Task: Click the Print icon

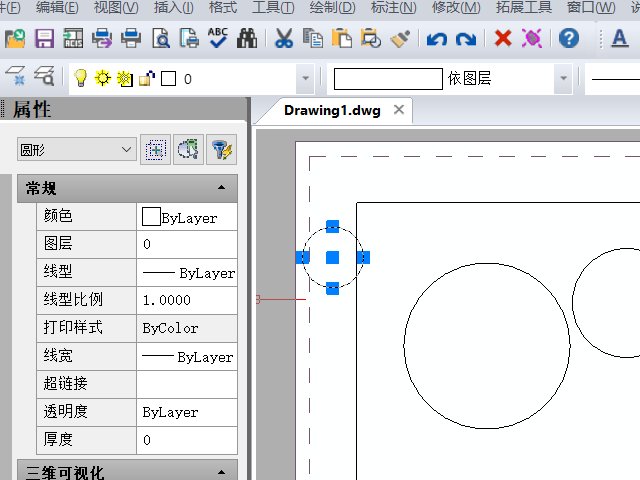Action: pyautogui.click(x=131, y=39)
